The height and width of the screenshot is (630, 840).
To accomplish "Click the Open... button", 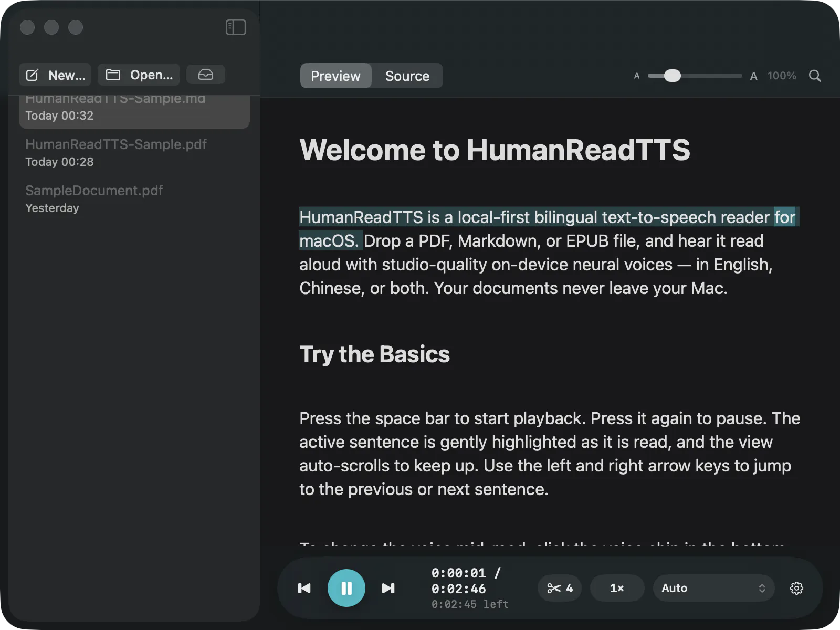I will coord(139,75).
